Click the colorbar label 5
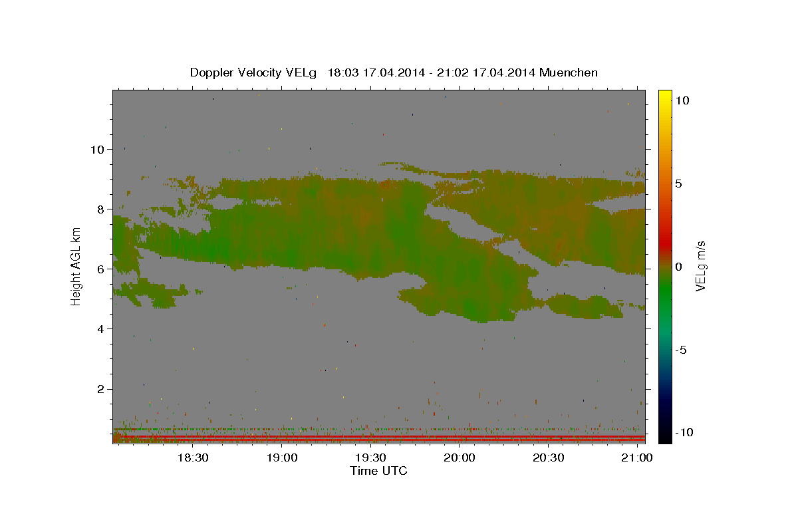Image resolution: width=798 pixels, height=532 pixels. [679, 184]
